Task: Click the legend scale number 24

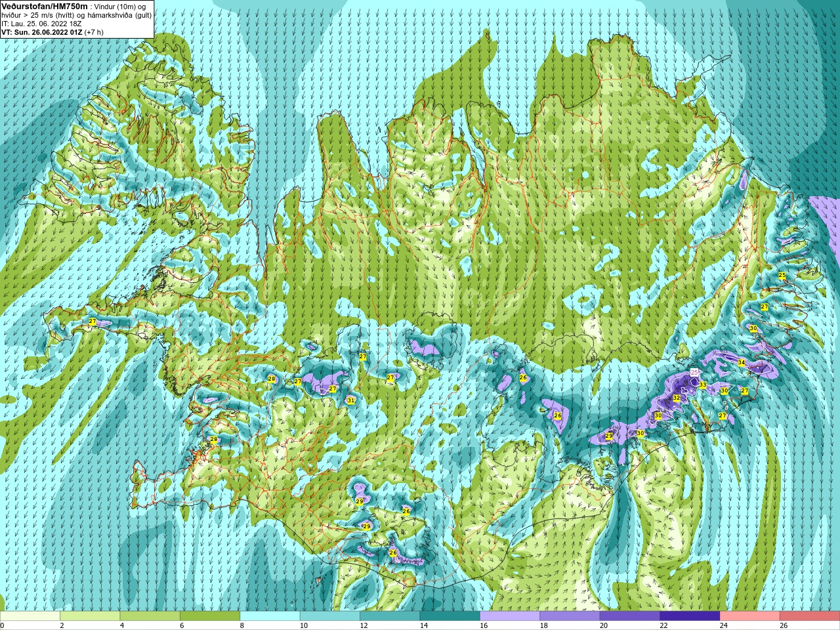Action: pyautogui.click(x=724, y=626)
